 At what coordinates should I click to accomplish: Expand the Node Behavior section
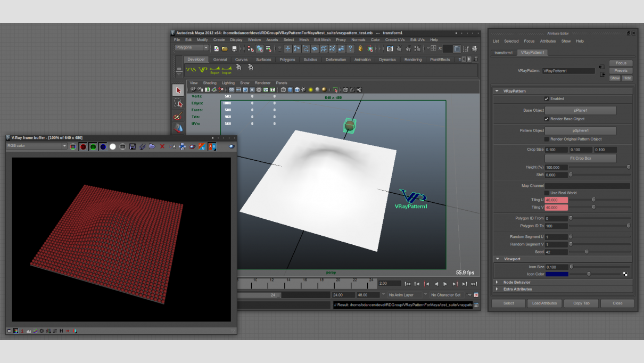(497, 282)
